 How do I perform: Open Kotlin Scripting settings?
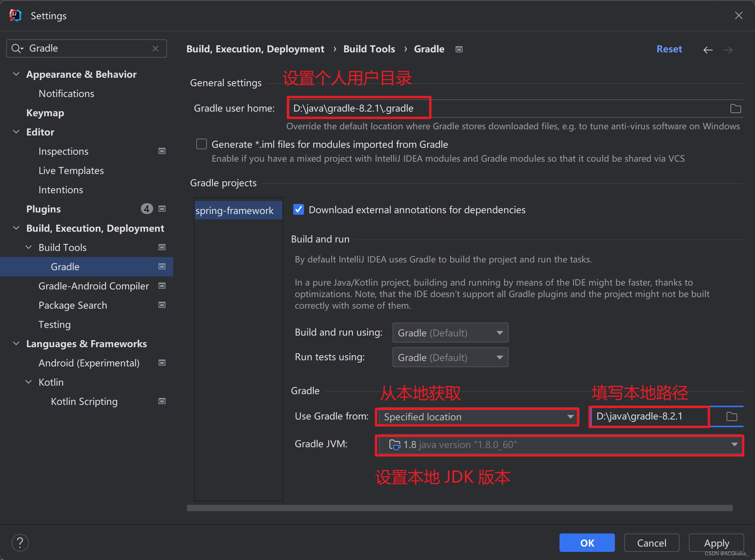[x=84, y=401]
